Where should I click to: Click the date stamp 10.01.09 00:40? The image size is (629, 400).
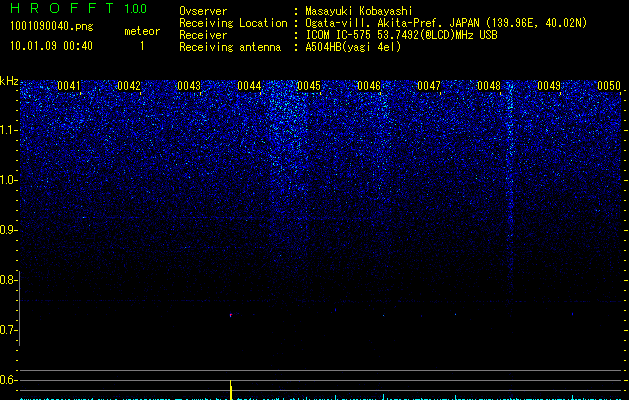point(51,46)
